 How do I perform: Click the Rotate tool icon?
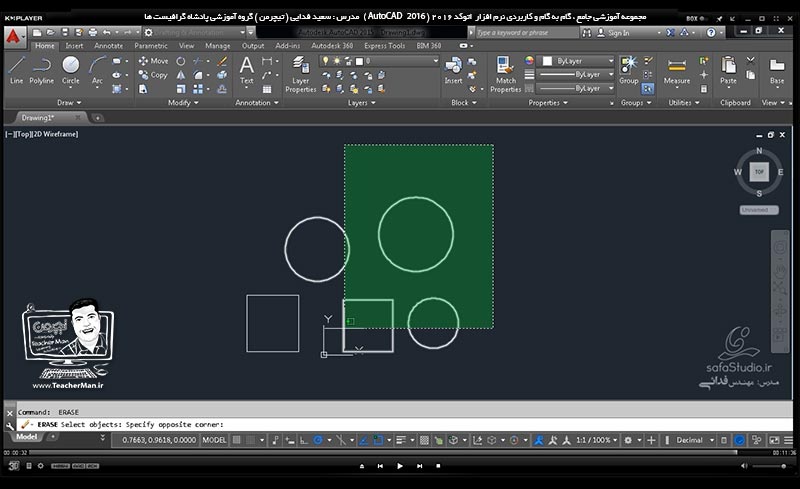pos(181,61)
